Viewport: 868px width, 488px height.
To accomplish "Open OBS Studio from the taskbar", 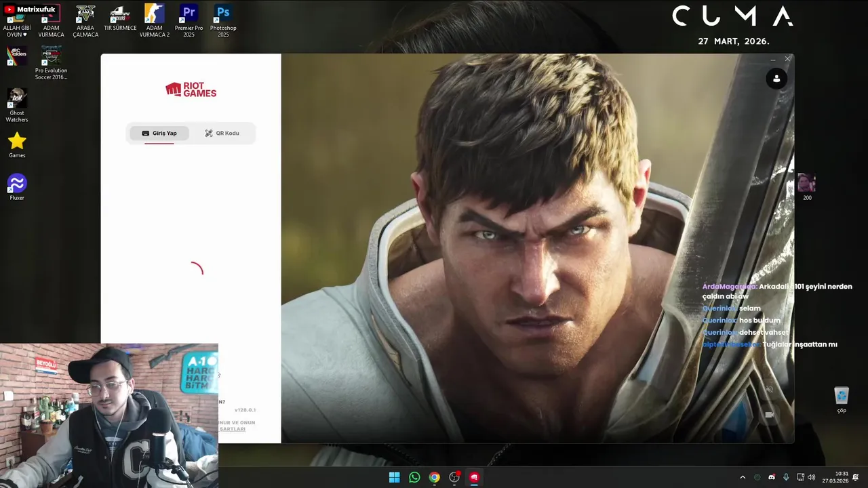I will (454, 477).
